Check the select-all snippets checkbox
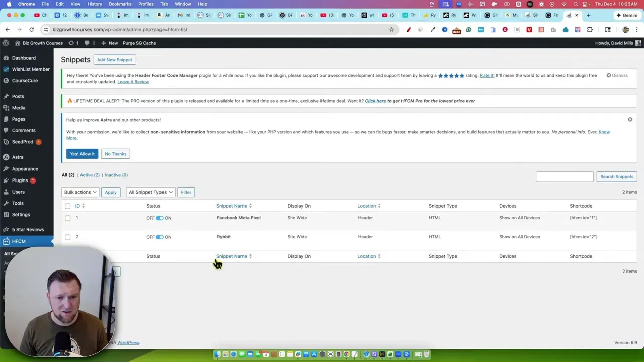 68,206
